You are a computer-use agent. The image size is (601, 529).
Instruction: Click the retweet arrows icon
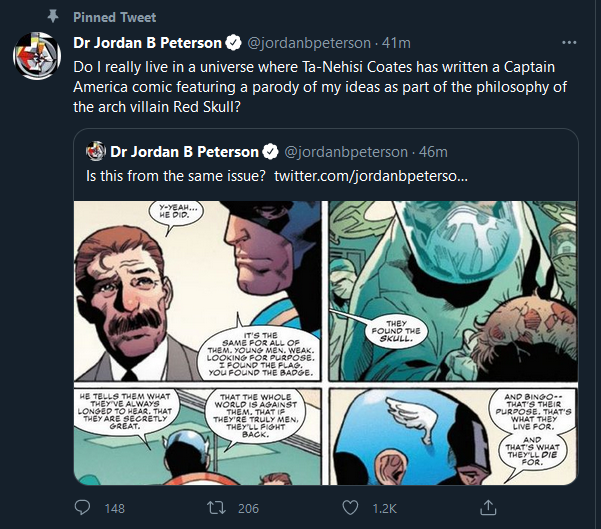(216, 508)
